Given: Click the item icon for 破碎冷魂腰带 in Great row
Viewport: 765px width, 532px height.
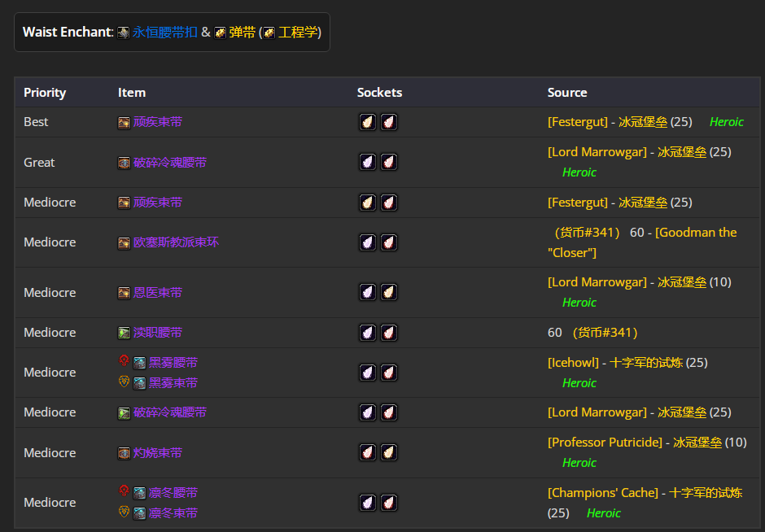Looking at the screenshot, I should tap(124, 163).
